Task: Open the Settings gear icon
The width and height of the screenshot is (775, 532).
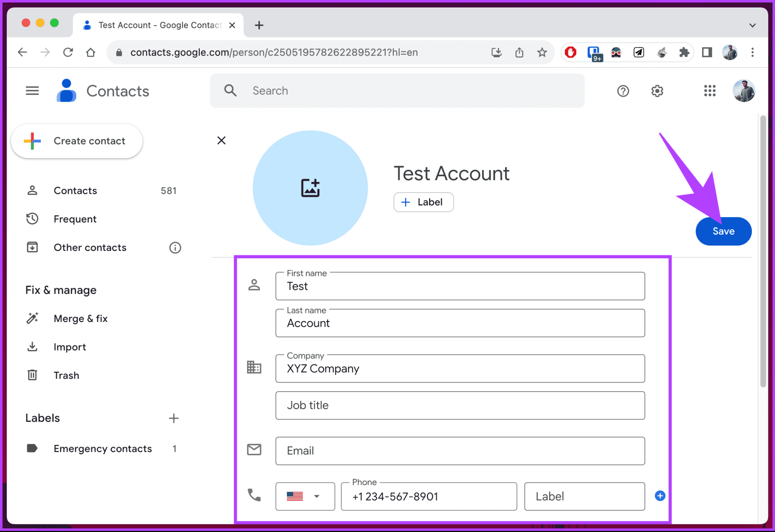Action: click(x=657, y=91)
